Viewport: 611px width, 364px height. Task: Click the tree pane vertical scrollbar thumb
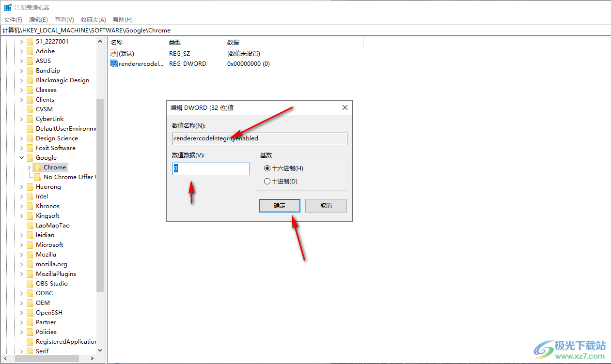pyautogui.click(x=100, y=196)
